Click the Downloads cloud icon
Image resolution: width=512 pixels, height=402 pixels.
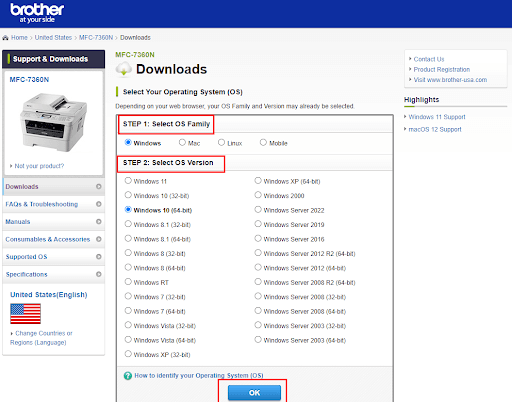pos(124,69)
